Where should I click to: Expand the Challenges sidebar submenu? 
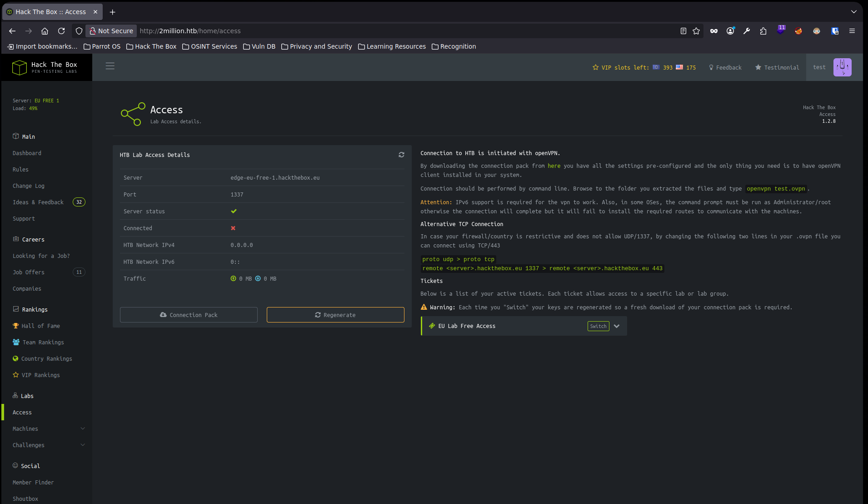point(83,445)
